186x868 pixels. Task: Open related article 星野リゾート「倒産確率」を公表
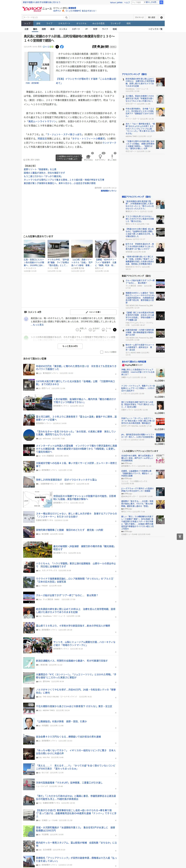pyautogui.click(x=40, y=170)
